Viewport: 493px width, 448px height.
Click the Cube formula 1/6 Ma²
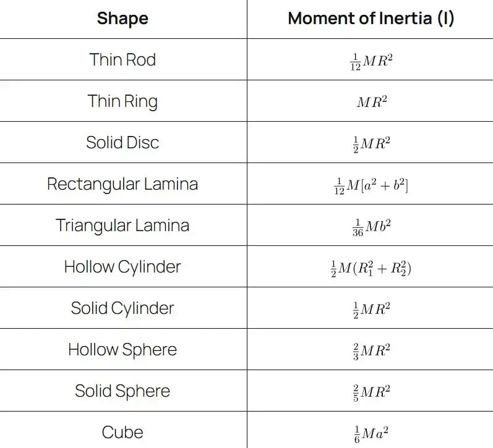click(x=371, y=434)
